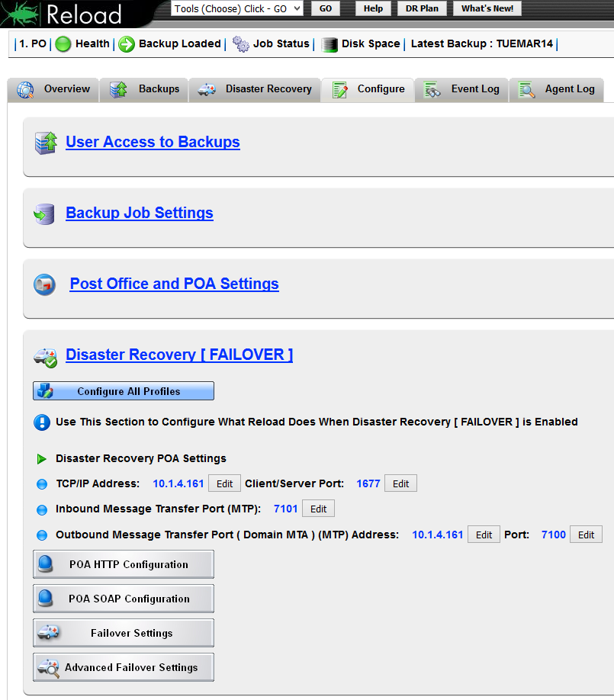
Task: Open the Disaster Recovery tab
Action: pos(255,90)
